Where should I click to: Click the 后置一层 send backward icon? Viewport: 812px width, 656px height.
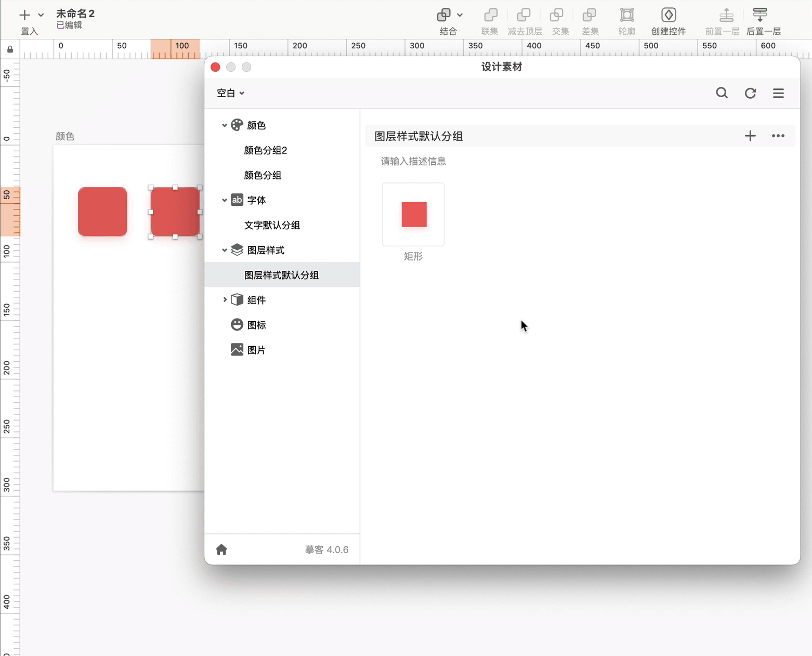[760, 15]
